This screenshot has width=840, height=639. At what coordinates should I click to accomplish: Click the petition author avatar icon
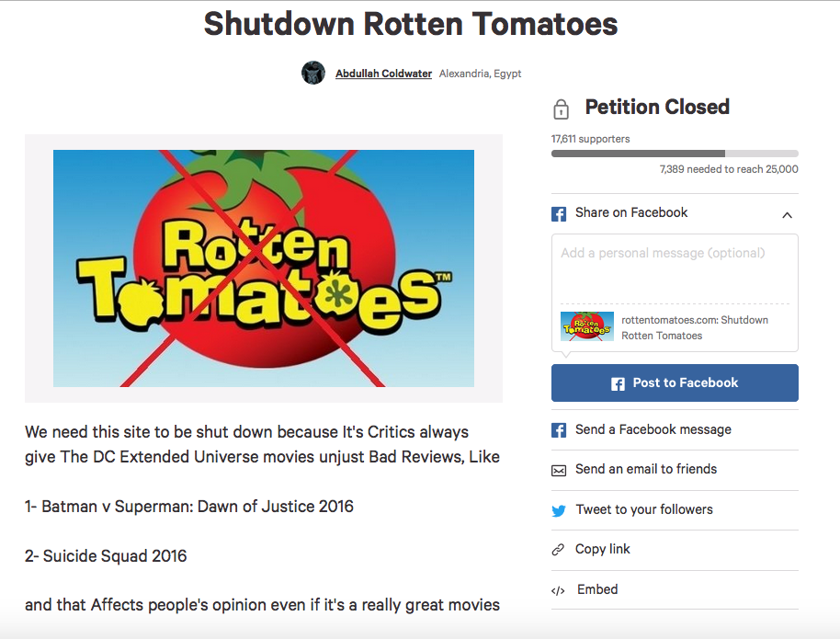(x=313, y=74)
